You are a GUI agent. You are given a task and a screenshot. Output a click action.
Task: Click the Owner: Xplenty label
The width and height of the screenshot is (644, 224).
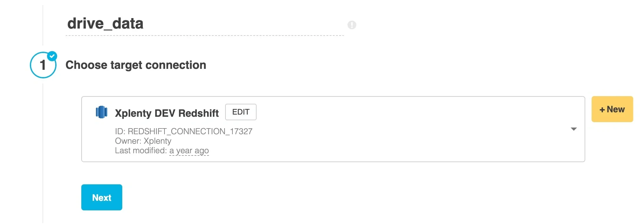point(143,141)
